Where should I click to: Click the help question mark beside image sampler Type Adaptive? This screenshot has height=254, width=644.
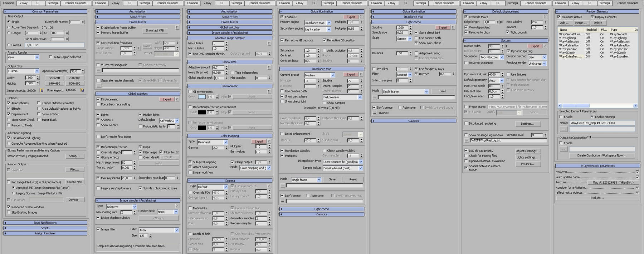click(177, 206)
